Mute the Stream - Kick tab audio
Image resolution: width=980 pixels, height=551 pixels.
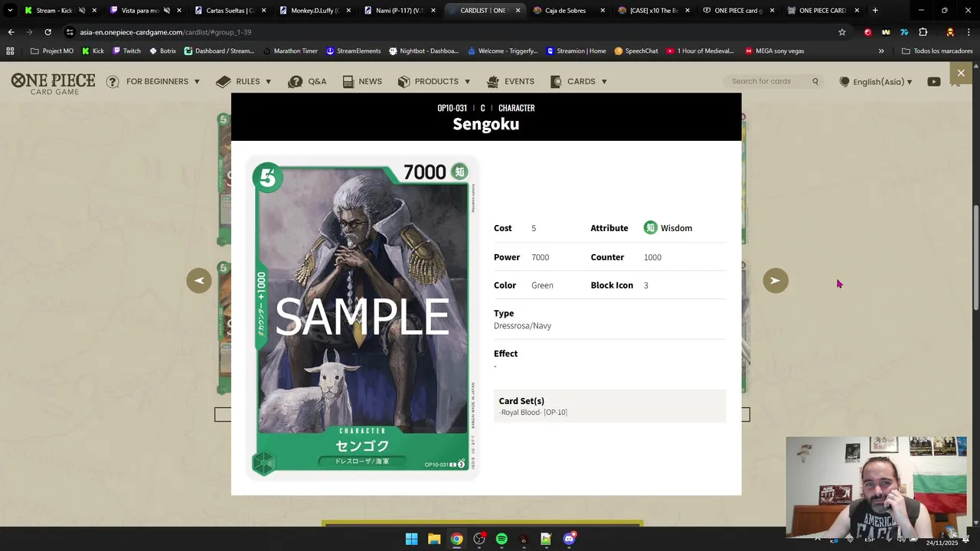pos(82,11)
